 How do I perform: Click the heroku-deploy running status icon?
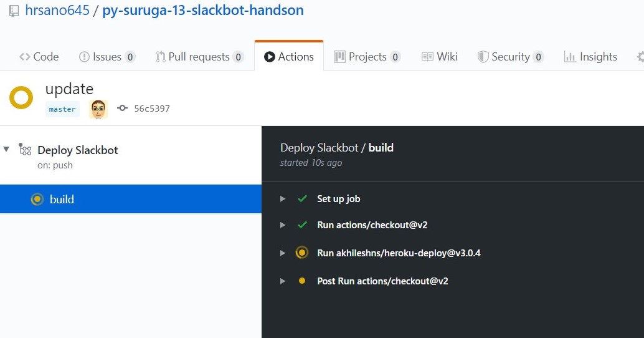[x=302, y=253]
